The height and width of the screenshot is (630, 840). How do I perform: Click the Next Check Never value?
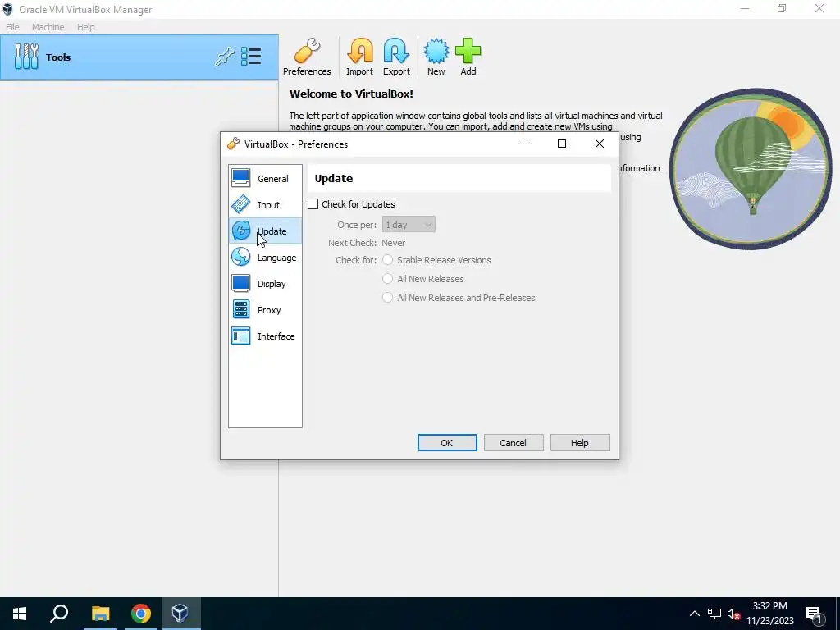(393, 243)
